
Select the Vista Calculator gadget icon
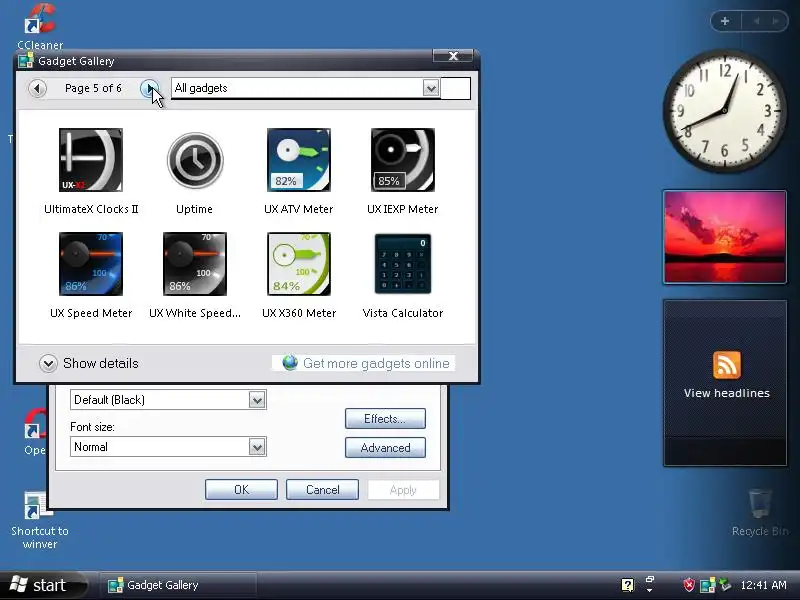click(x=403, y=264)
